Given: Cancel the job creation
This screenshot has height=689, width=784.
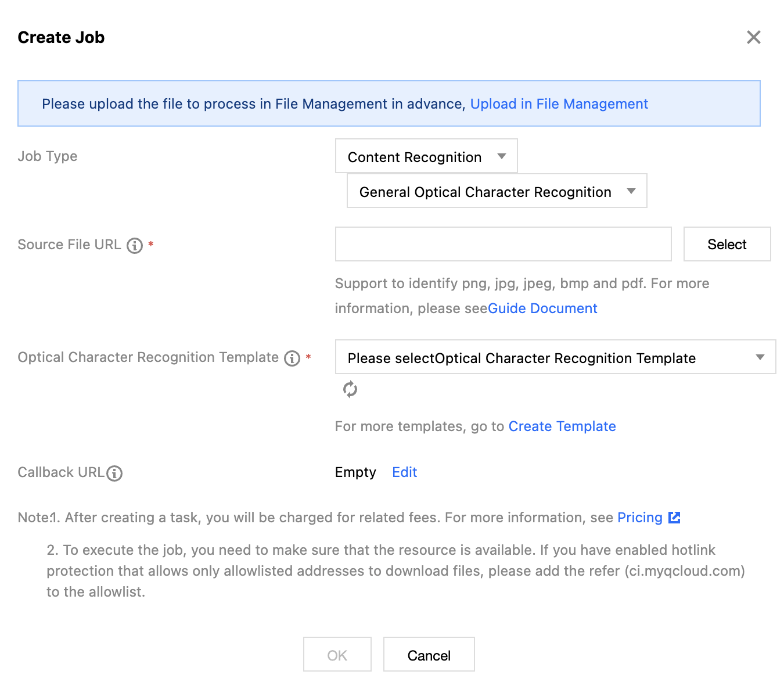Looking at the screenshot, I should (x=429, y=655).
